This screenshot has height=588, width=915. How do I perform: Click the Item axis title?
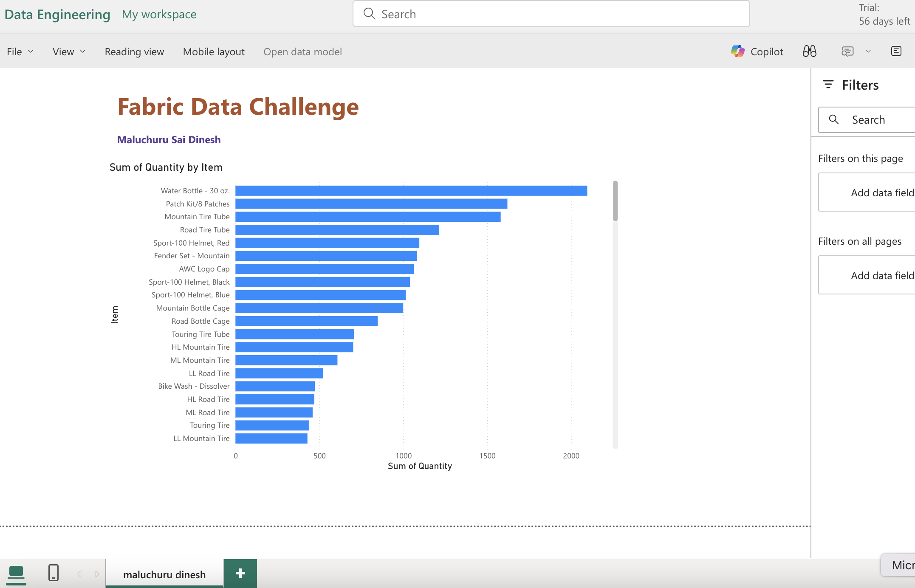coord(115,314)
